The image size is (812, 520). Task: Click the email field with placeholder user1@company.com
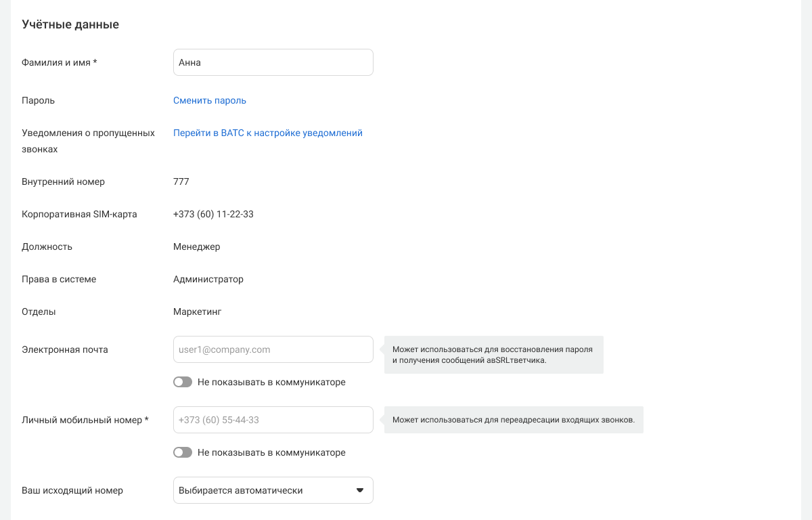click(273, 349)
